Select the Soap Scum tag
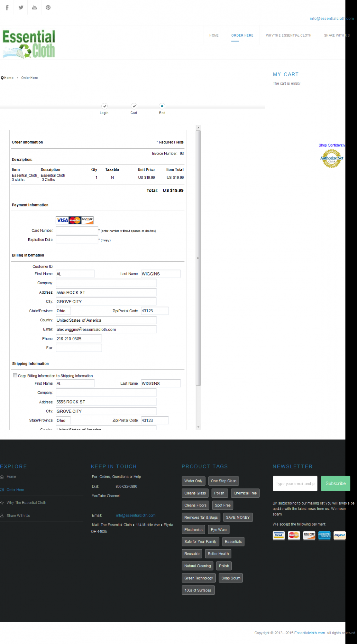Image resolution: width=357 pixels, height=644 pixels. pos(231,578)
